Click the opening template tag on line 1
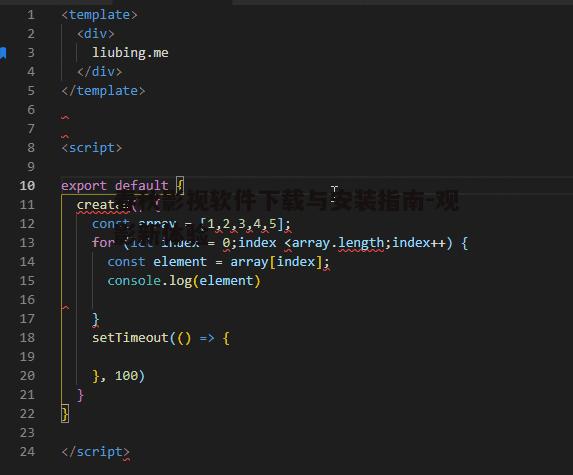 (x=99, y=15)
